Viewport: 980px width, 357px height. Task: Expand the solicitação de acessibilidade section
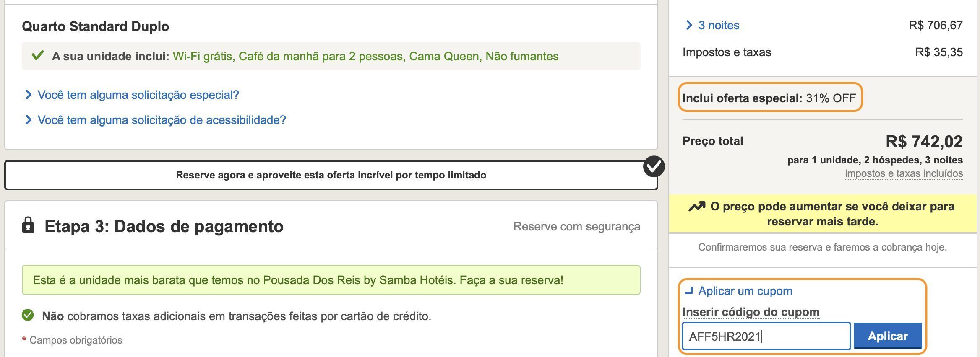coord(162,120)
